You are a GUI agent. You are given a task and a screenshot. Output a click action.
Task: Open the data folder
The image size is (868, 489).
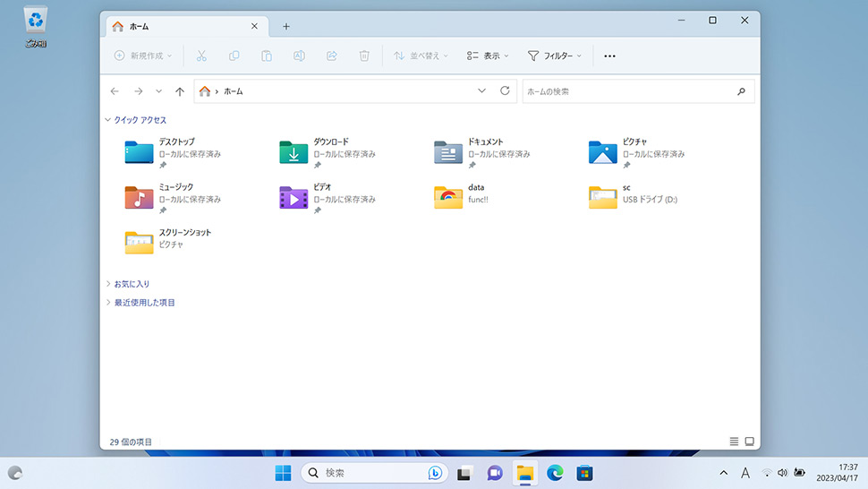(x=463, y=196)
